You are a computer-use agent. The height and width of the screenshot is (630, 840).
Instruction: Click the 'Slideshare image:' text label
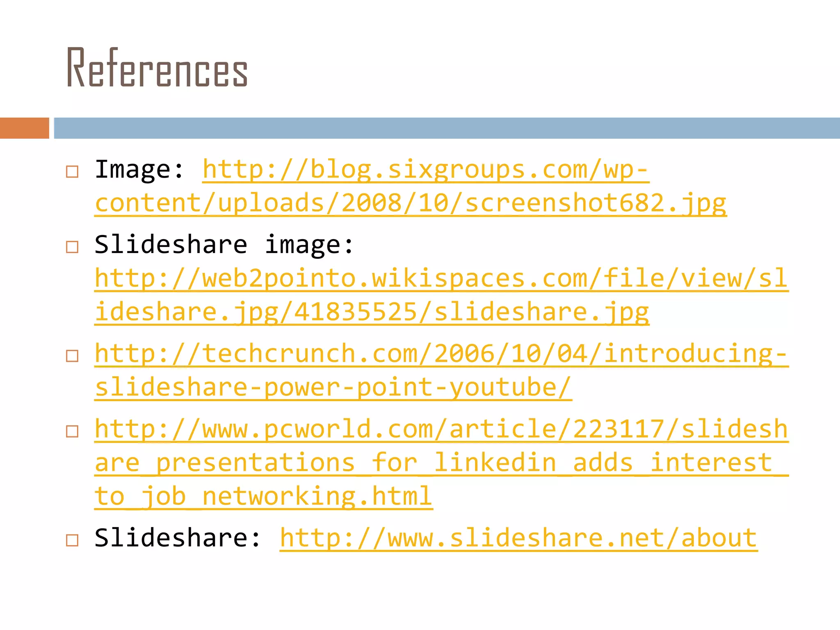tap(224, 245)
